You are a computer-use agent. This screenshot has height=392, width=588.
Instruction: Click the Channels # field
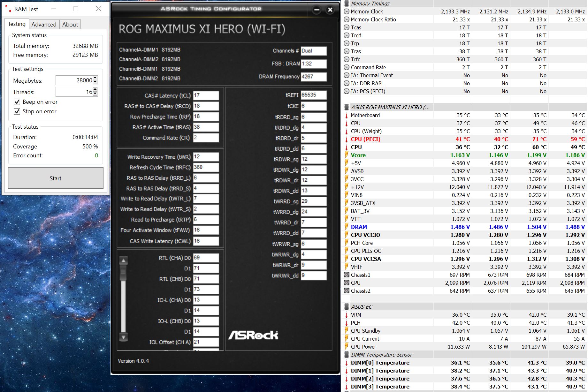(314, 51)
